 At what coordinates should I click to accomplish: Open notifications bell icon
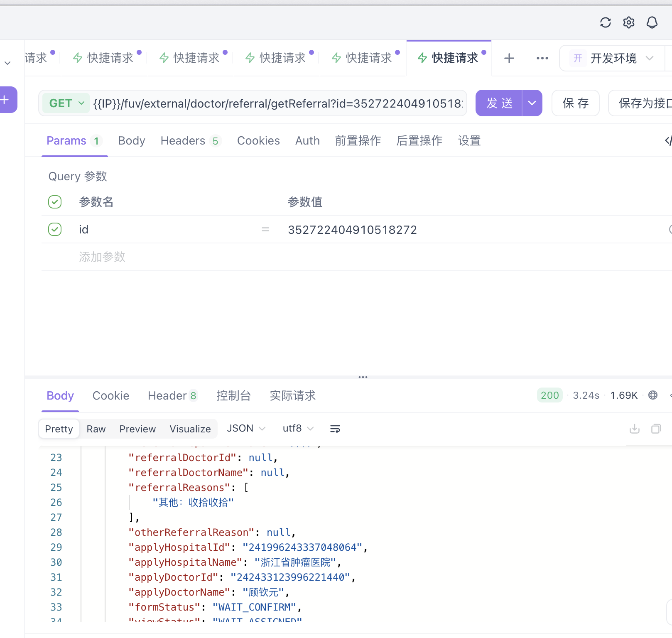pos(652,22)
